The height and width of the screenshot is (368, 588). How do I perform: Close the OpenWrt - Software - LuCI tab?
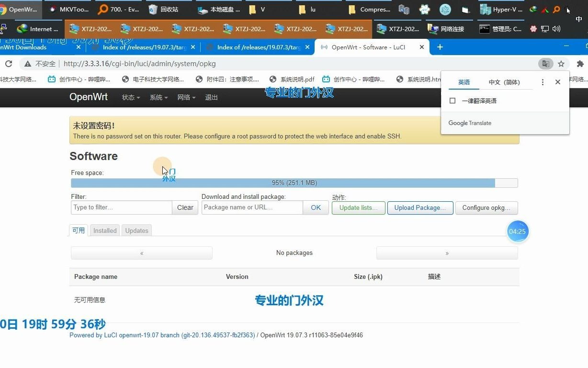422,47
